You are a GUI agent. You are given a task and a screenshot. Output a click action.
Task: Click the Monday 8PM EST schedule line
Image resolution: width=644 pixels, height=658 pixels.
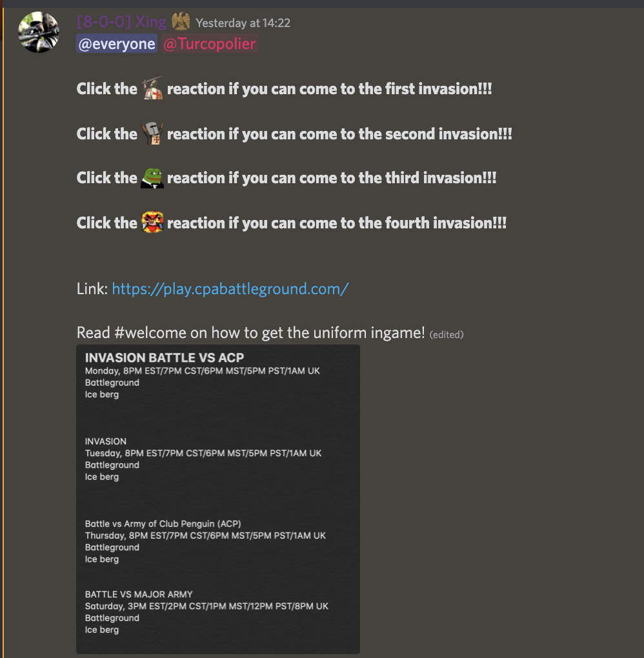coord(202,371)
